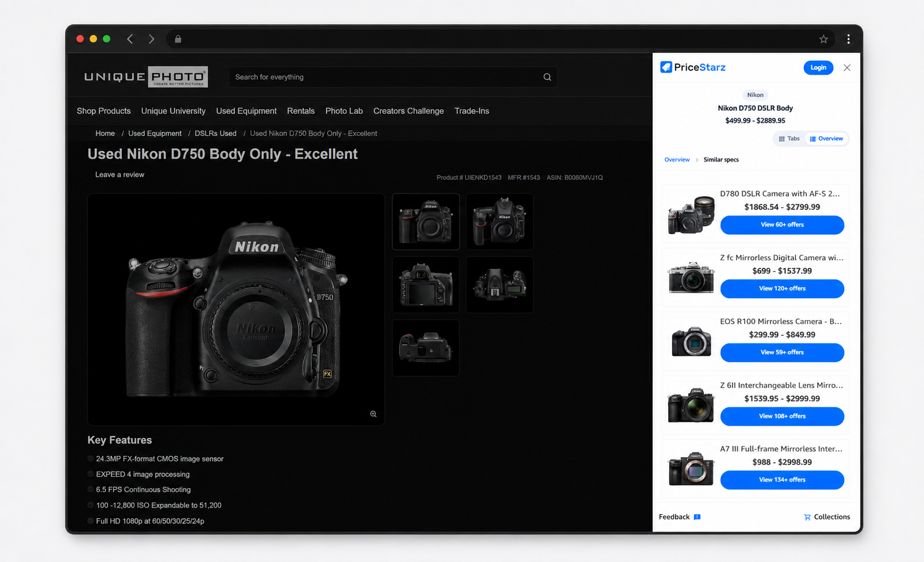Click the Nikon brand tag

755,95
